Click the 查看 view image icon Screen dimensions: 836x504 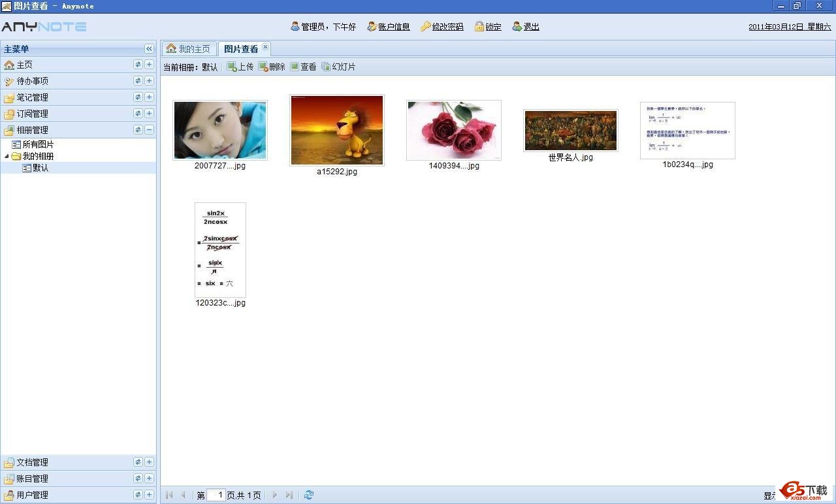tap(295, 67)
